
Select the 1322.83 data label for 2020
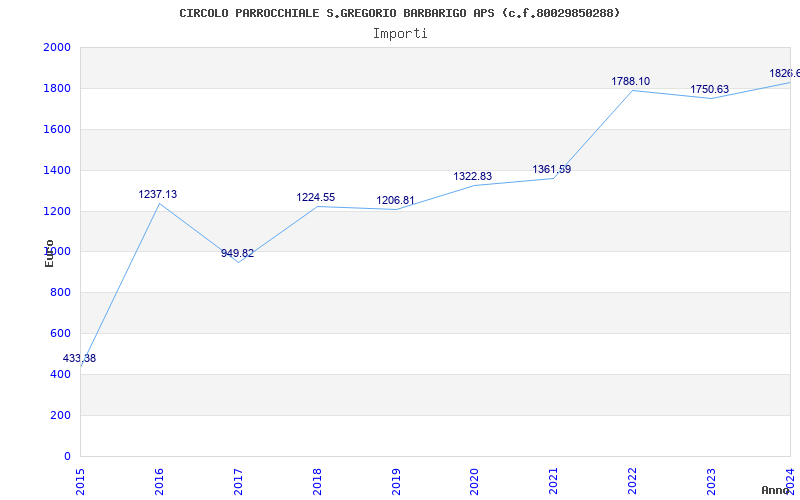tap(473, 177)
